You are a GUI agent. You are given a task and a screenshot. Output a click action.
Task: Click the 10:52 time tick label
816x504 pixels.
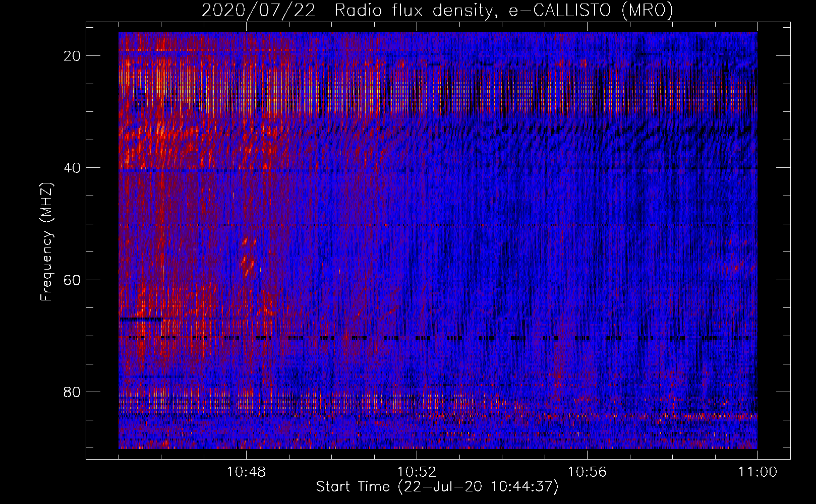point(417,472)
